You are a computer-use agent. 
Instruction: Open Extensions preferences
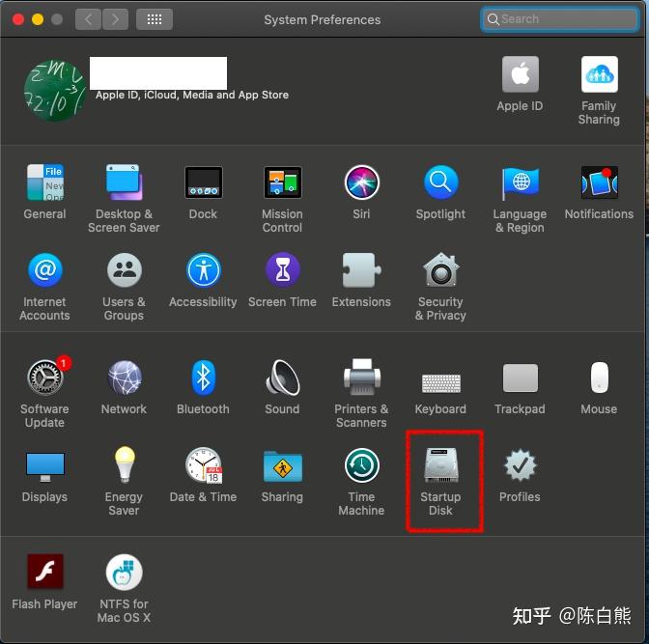tap(362, 270)
